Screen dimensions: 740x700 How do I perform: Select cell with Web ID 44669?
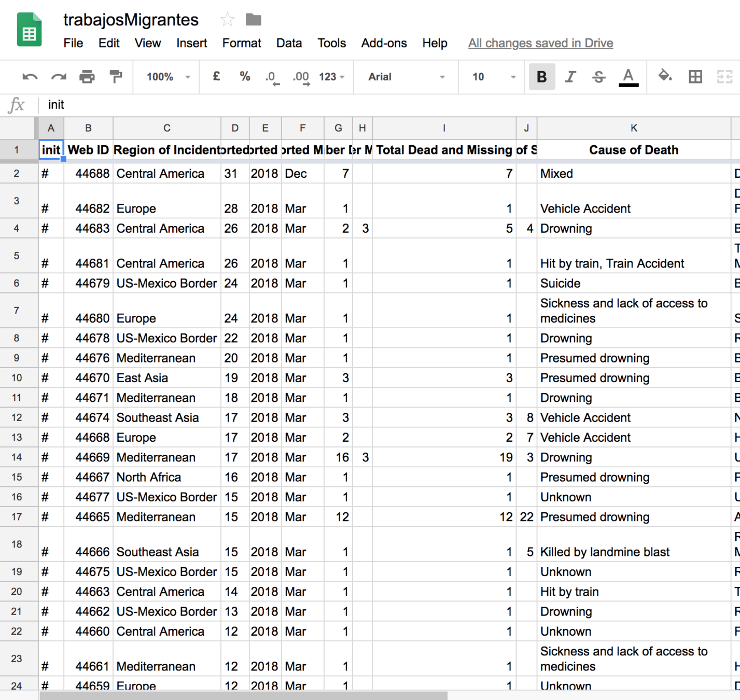click(88, 457)
